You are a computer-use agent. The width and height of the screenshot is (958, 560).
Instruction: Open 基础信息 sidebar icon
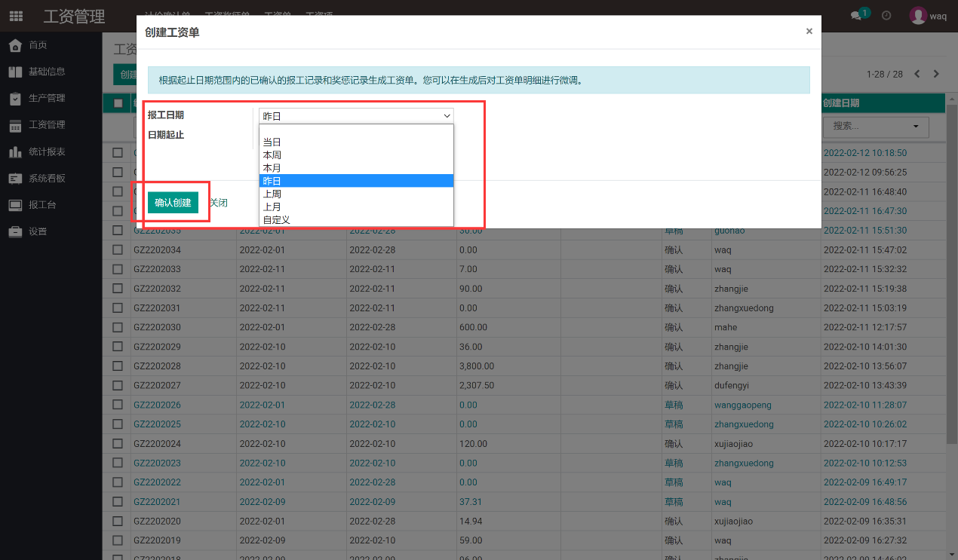tap(15, 72)
